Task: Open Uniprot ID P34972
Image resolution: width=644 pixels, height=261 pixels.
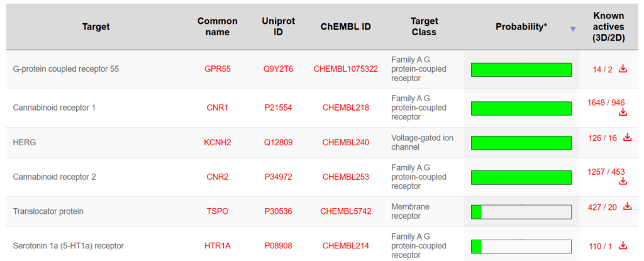Action: pos(278,177)
